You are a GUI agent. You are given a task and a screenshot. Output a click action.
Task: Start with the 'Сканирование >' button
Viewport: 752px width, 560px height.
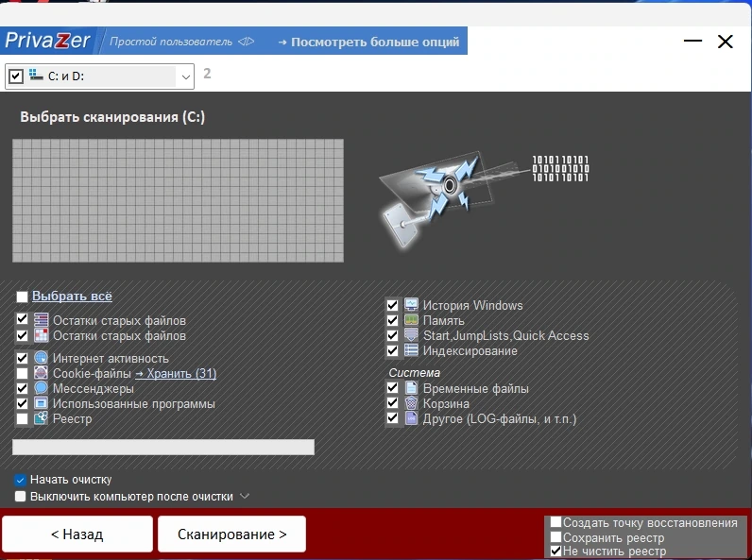point(232,535)
